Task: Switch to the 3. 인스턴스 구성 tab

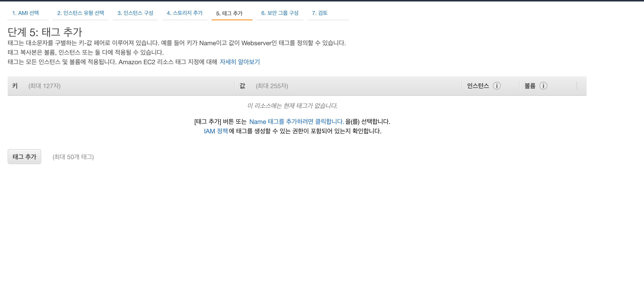Action: click(x=135, y=13)
